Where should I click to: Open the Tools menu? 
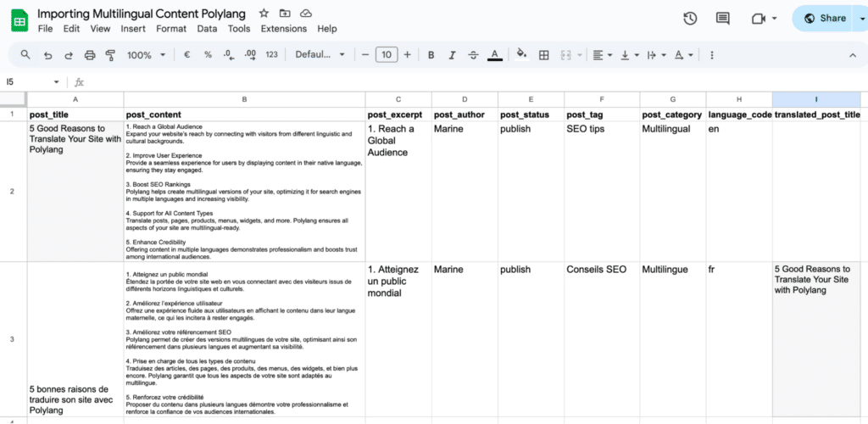pyautogui.click(x=239, y=29)
